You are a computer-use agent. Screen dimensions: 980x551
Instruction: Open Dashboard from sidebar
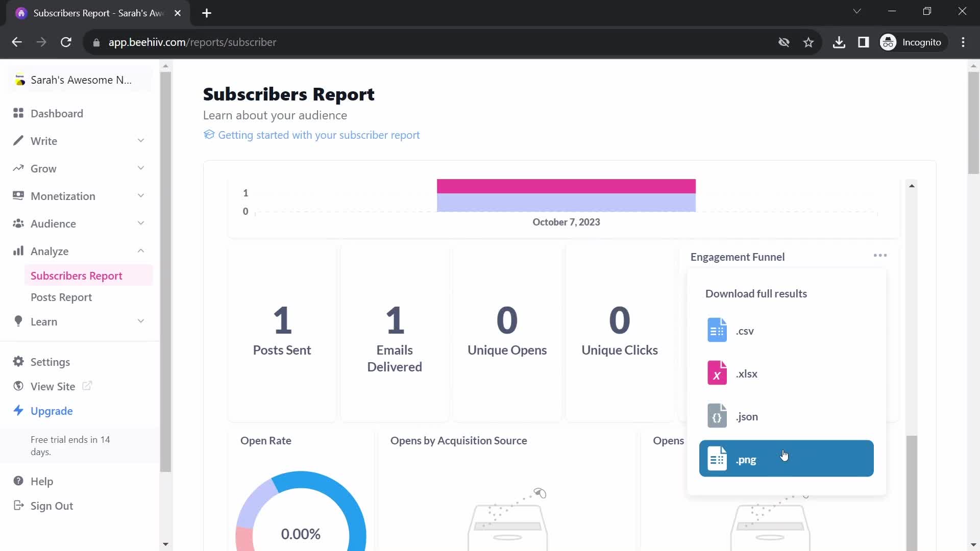[x=57, y=113]
